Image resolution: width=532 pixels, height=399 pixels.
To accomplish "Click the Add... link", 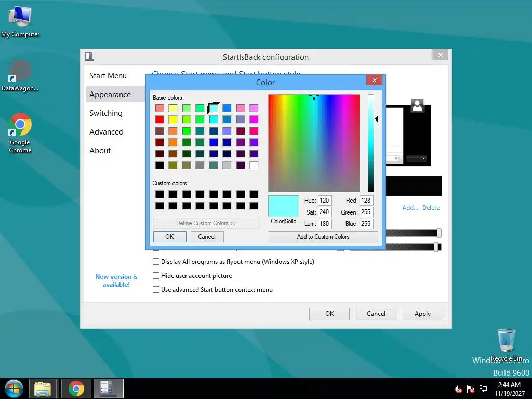I will [410, 208].
